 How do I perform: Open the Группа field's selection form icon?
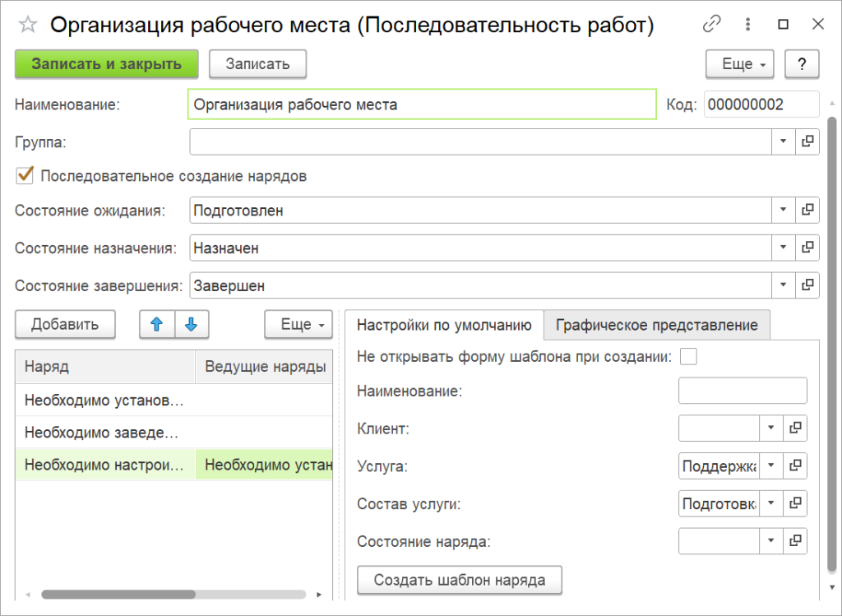(x=807, y=141)
